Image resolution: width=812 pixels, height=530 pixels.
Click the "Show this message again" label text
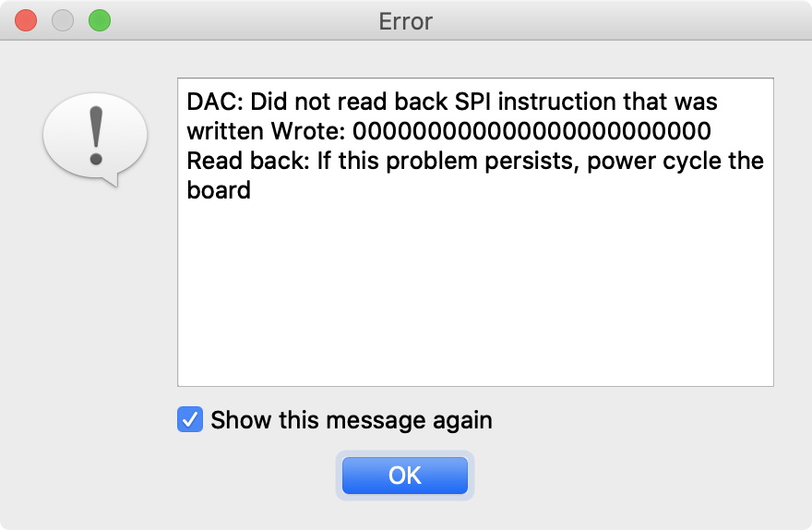click(352, 420)
